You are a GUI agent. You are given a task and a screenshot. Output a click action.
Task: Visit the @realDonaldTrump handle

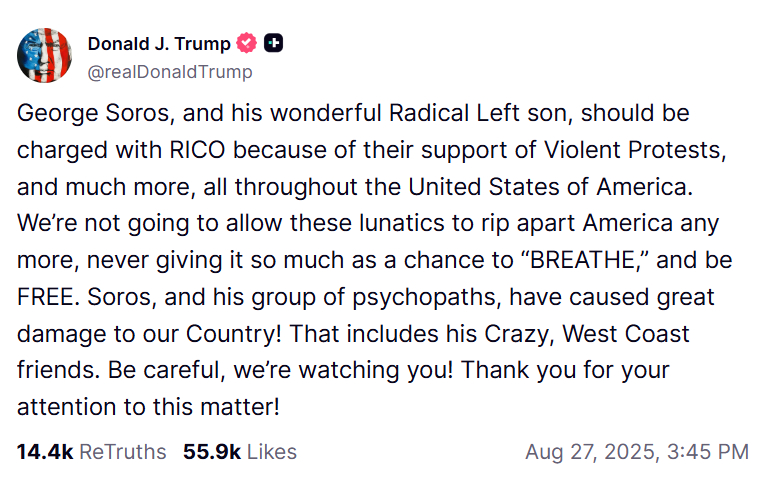[x=170, y=72]
